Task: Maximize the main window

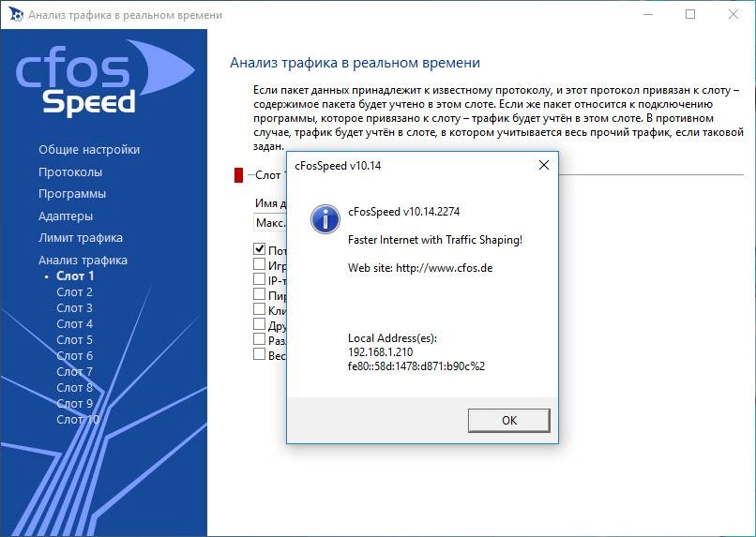Action: pyautogui.click(x=690, y=14)
